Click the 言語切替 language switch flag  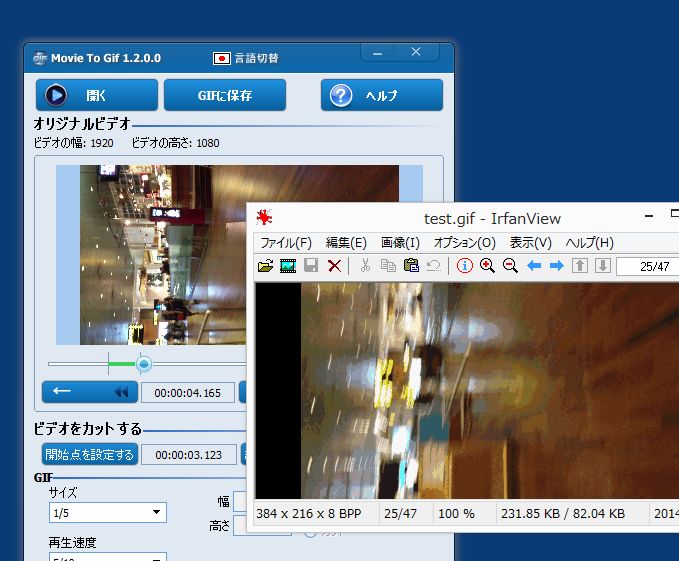[221, 58]
